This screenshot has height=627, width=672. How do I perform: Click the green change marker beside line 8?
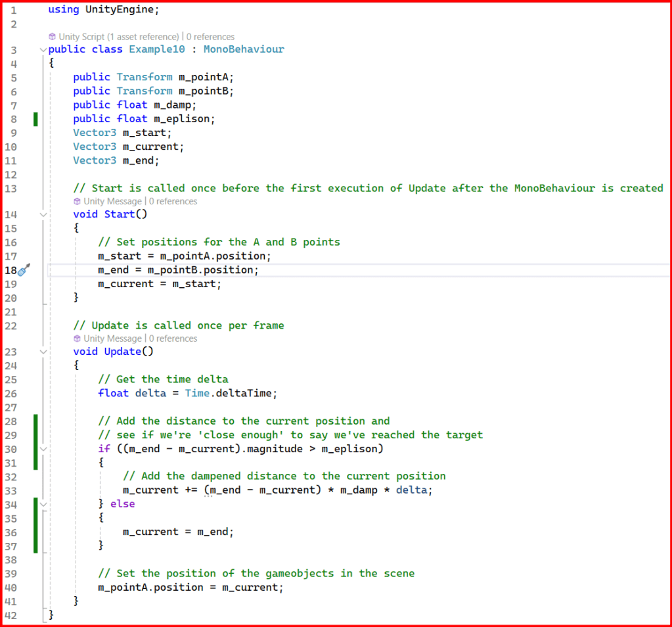35,119
